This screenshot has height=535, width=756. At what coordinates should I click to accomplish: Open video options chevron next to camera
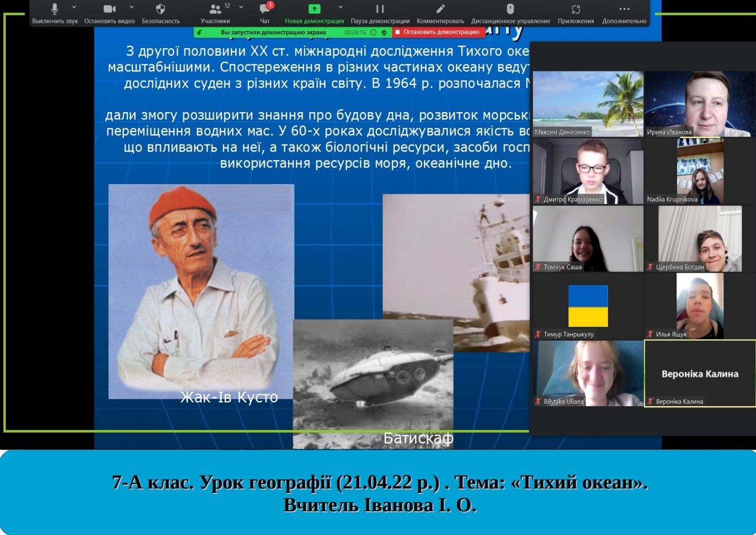(131, 8)
